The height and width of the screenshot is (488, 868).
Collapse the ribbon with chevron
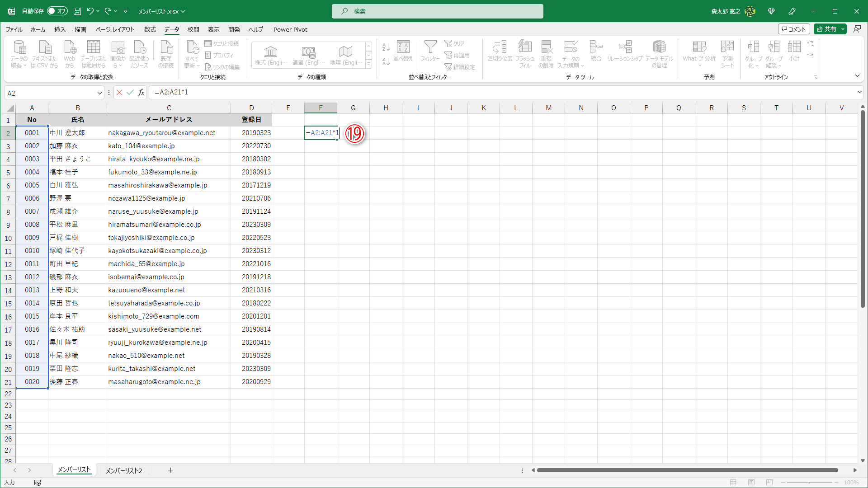click(x=857, y=76)
